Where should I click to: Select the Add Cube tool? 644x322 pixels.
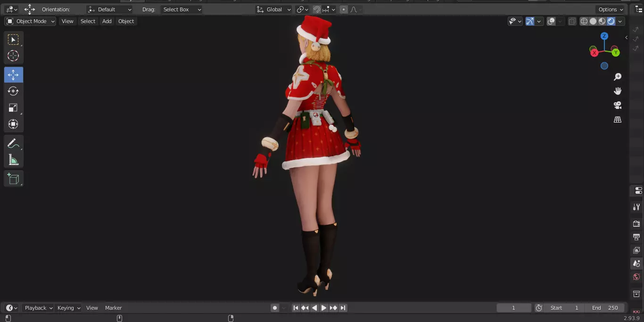tap(13, 179)
